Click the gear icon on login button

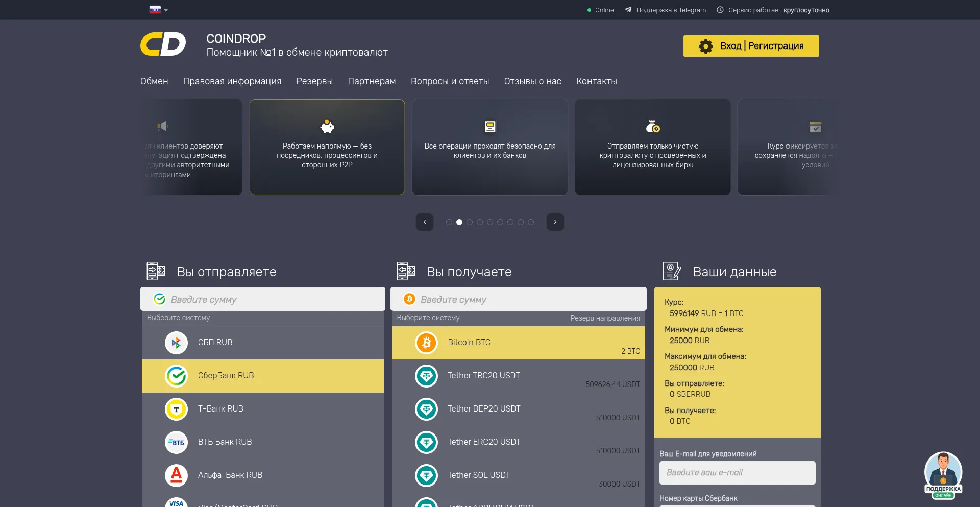point(706,46)
